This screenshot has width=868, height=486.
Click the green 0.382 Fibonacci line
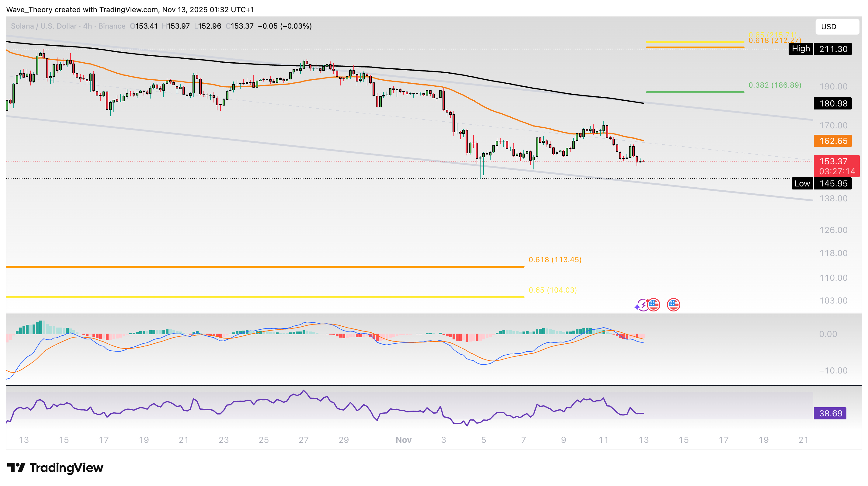point(695,92)
